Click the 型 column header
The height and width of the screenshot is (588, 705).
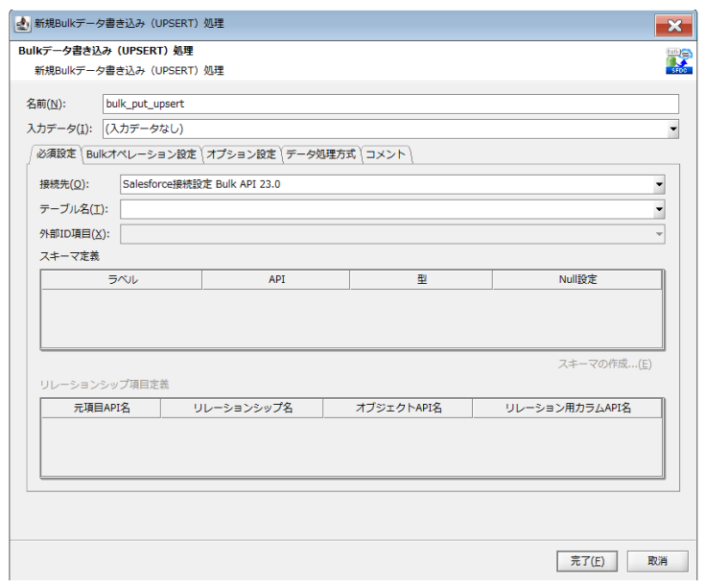421,280
